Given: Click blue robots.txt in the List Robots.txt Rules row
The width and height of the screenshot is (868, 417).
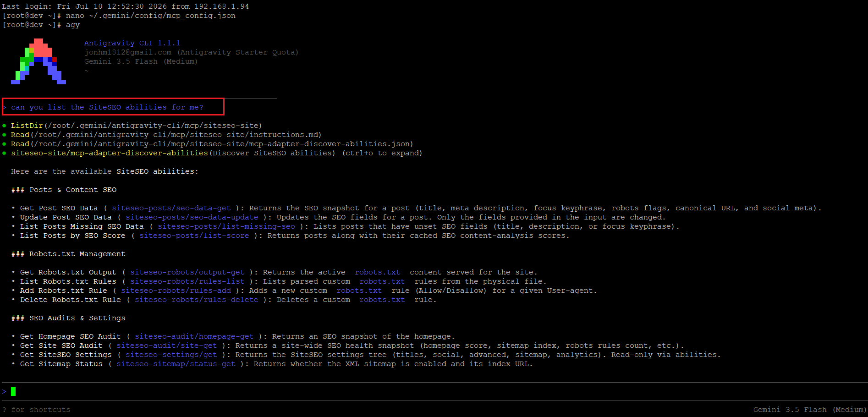Looking at the screenshot, I should [382, 281].
